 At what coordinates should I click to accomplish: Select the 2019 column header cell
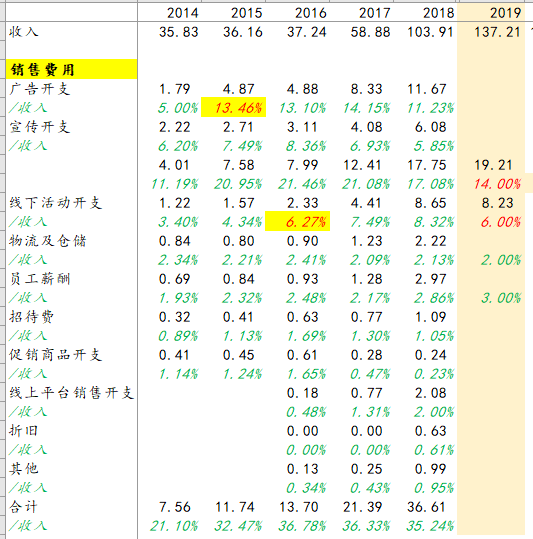pos(491,13)
